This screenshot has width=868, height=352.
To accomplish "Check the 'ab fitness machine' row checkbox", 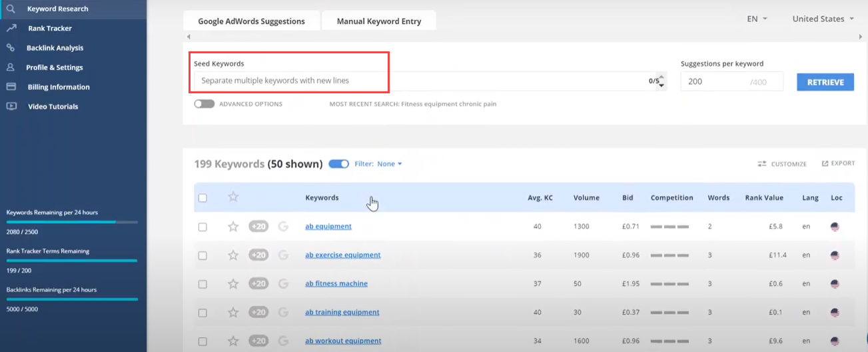I will (x=203, y=285).
